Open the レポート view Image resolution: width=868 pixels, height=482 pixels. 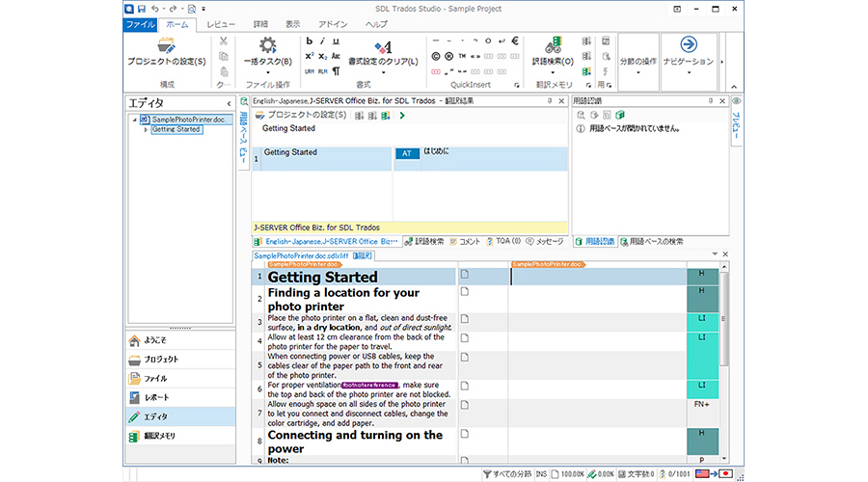[180, 397]
